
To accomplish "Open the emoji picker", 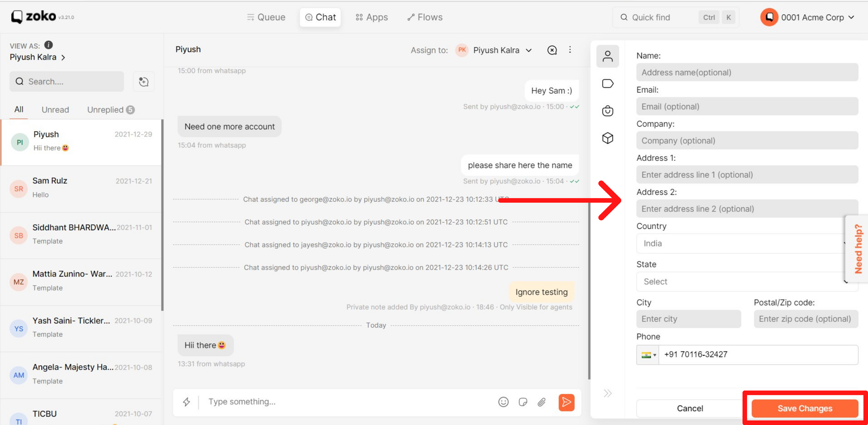I will point(503,402).
